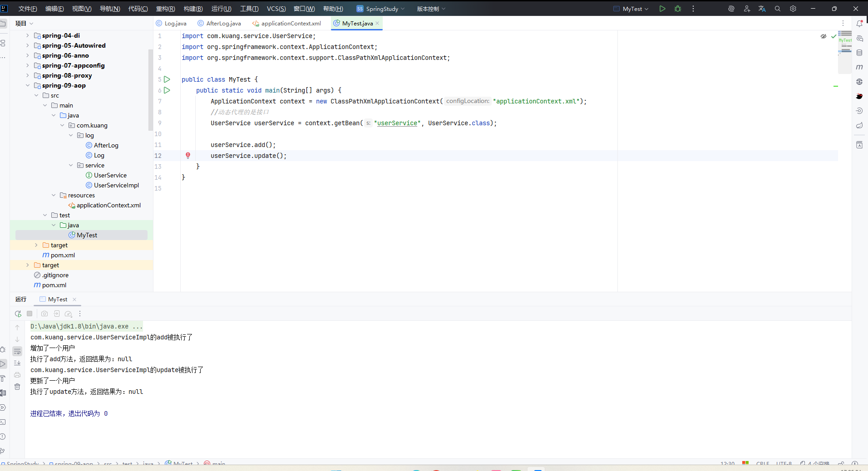Screen dimensions: 868x471
Task: Close the MyTest.java editor tab
Action: pos(377,23)
